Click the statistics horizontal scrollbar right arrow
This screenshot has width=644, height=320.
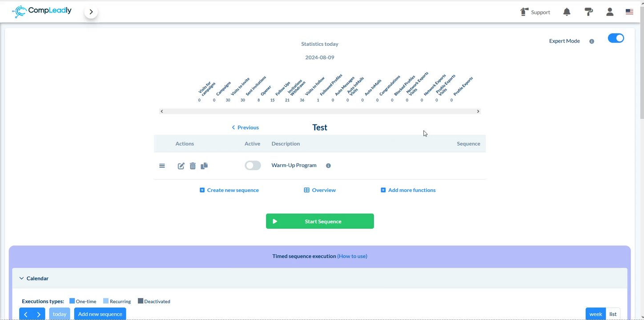(x=478, y=111)
